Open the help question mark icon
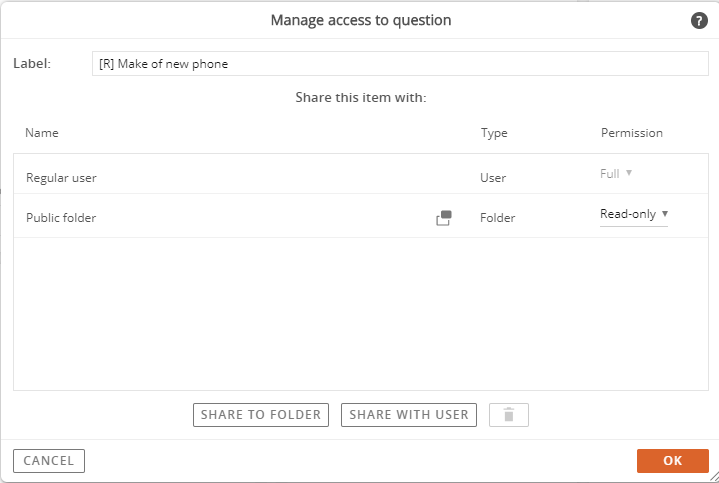The height and width of the screenshot is (483, 719). click(x=699, y=21)
